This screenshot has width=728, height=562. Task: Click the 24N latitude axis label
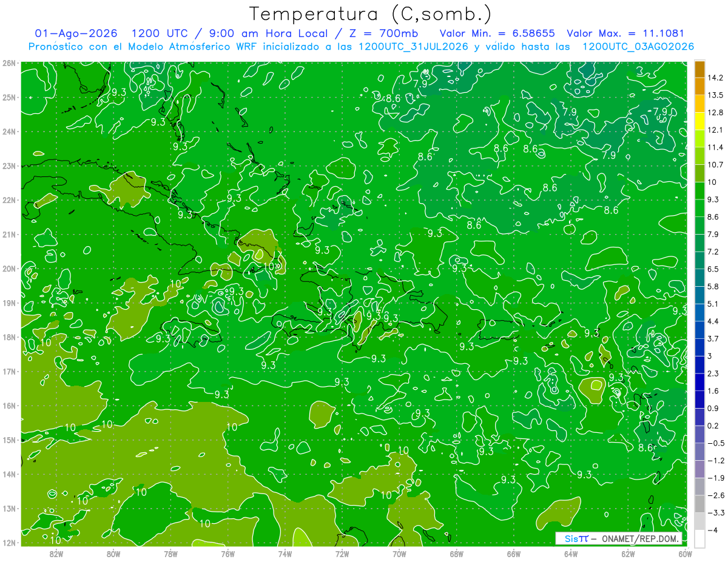tap(8, 132)
